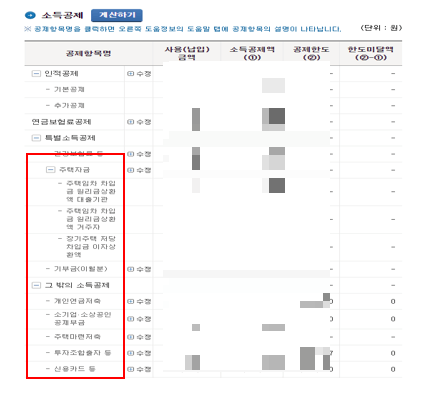430x393 pixels.
Task: Open 수정 for the 개인연금저축 row
Action: (x=139, y=301)
